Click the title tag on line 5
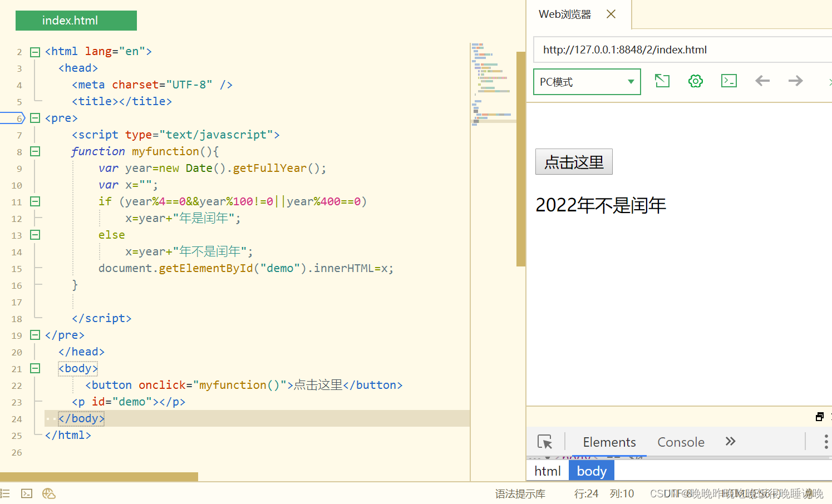Screen dimensions: 832x504 point(122,101)
